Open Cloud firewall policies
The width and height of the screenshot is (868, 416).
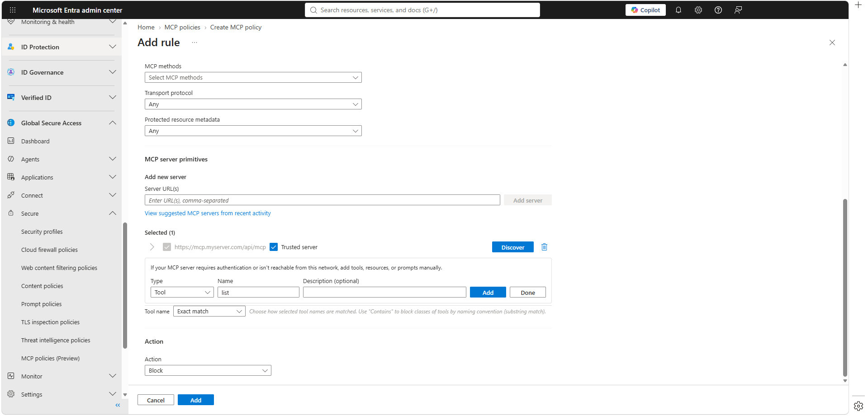[x=49, y=250]
